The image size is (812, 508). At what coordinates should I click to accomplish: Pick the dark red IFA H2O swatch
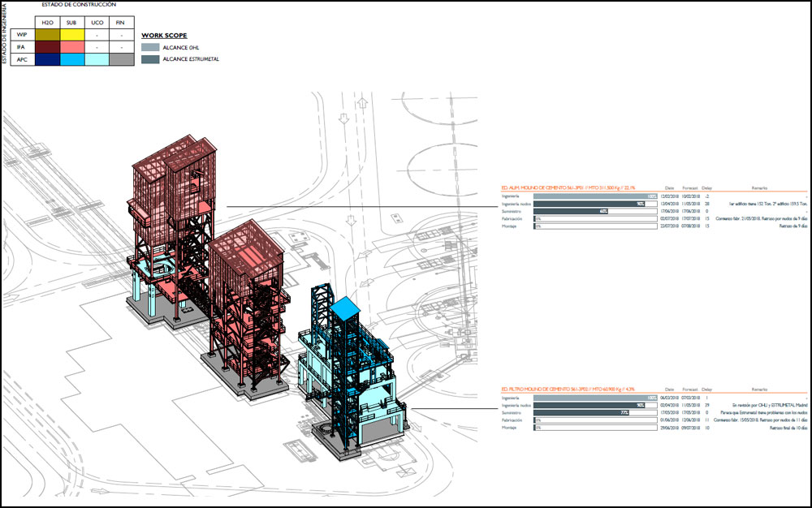[x=46, y=47]
